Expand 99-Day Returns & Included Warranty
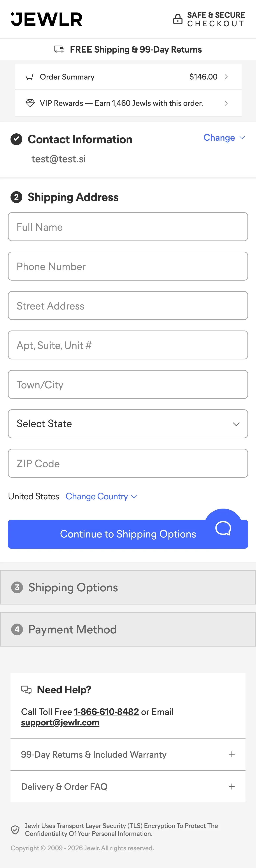256x868 pixels. point(232,754)
